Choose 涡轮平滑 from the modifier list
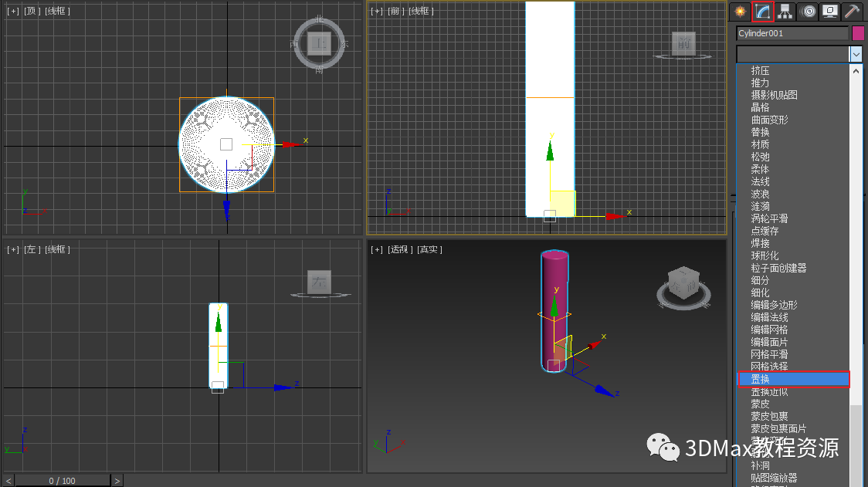This screenshot has width=868, height=487. 769,218
